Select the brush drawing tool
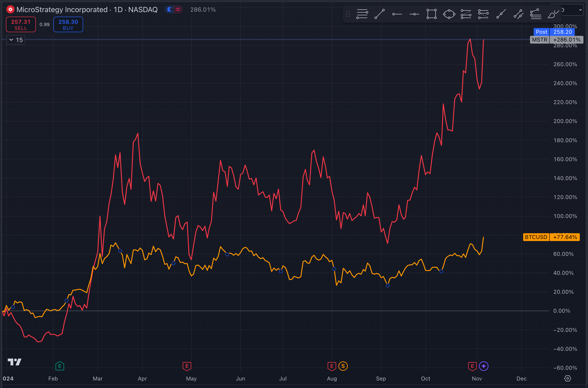 [x=553, y=14]
